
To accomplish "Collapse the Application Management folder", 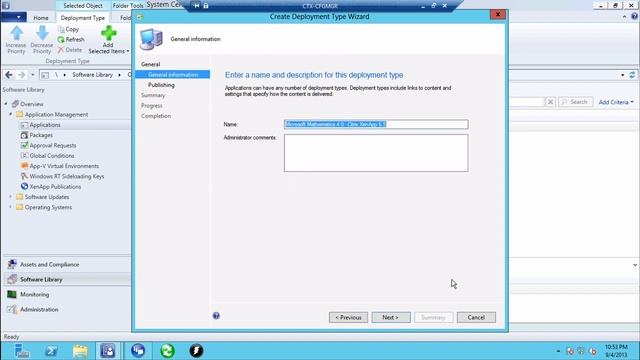I will (x=11, y=114).
